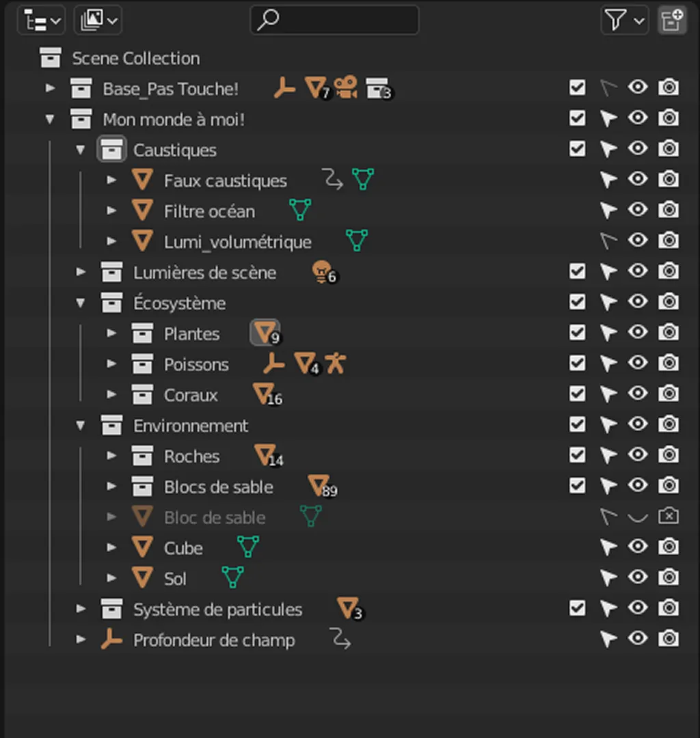Select the Sol object
Viewport: 700px width, 738px height.
tap(175, 579)
